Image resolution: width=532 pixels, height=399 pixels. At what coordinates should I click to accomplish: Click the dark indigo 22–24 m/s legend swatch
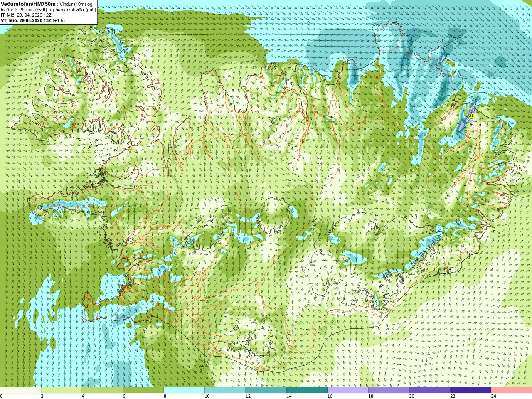(x=471, y=390)
